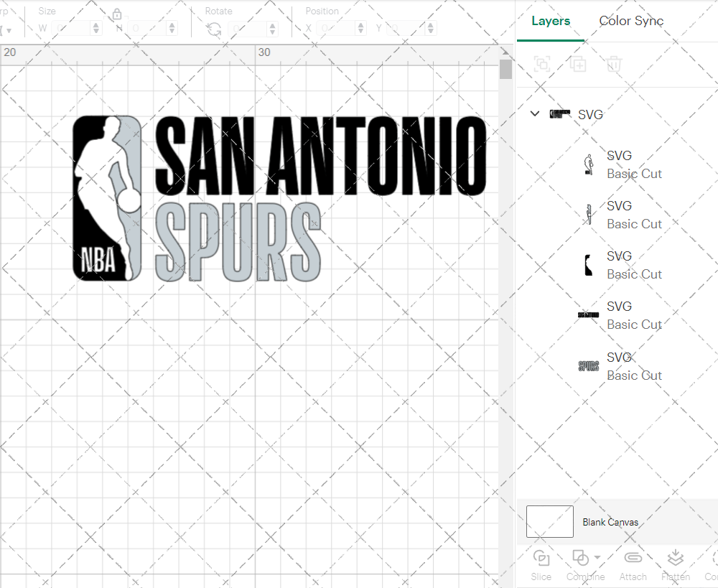Select the black NBA background shape layer
718x588 pixels.
pos(589,265)
